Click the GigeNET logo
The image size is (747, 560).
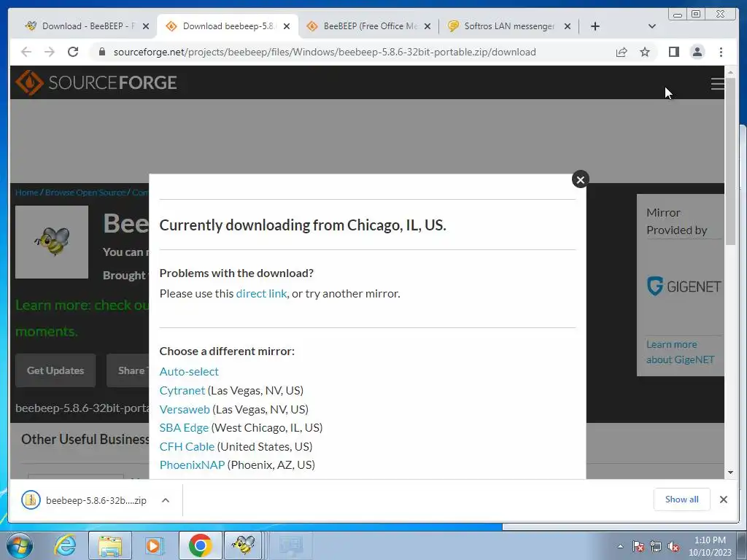point(684,286)
